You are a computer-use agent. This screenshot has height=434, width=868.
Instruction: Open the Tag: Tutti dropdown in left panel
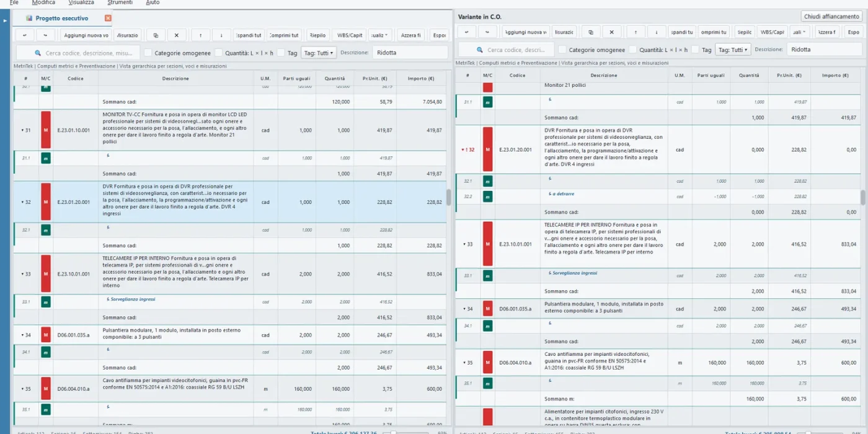pos(319,53)
